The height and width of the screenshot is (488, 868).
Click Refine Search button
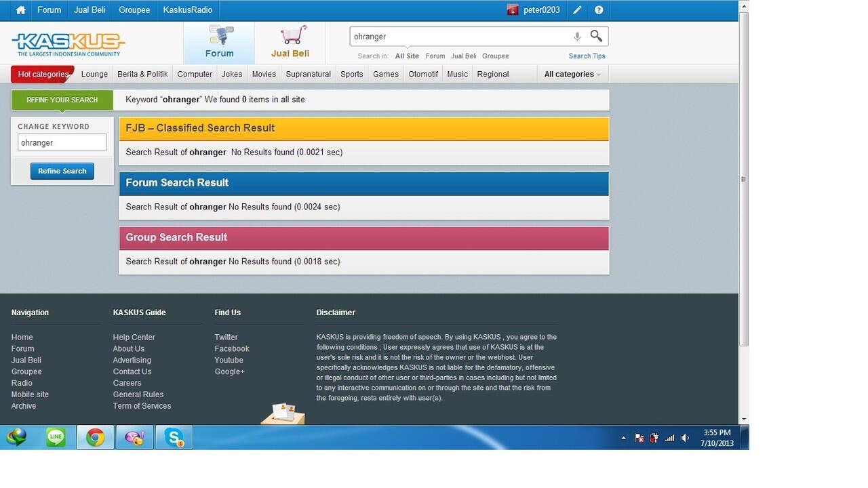point(62,171)
